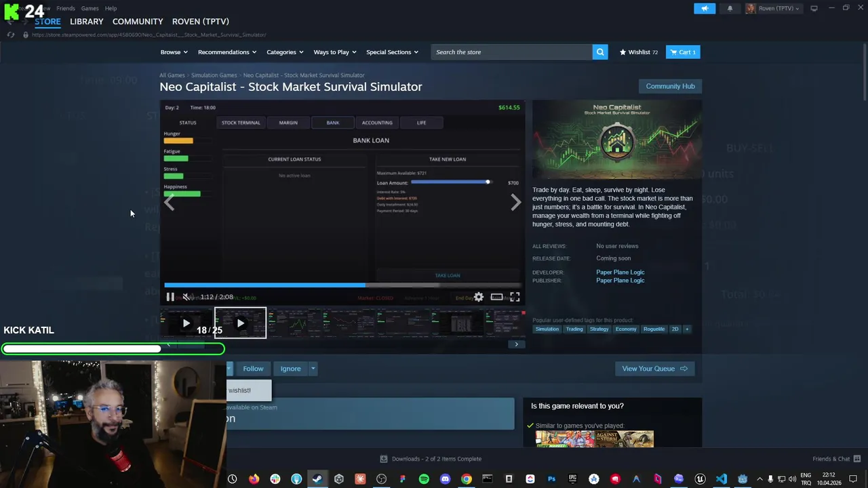Viewport: 868px width, 488px height.
Task: Go to the Simulation Games breadcrumb
Action: coord(214,75)
